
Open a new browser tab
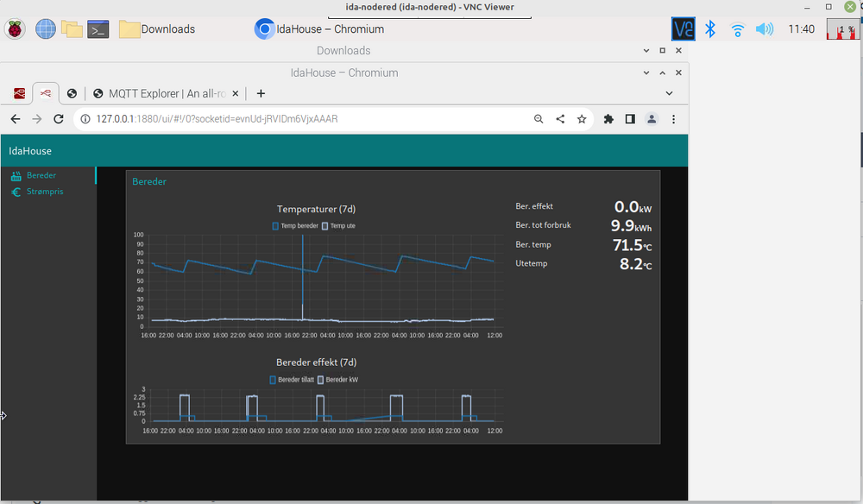point(261,93)
